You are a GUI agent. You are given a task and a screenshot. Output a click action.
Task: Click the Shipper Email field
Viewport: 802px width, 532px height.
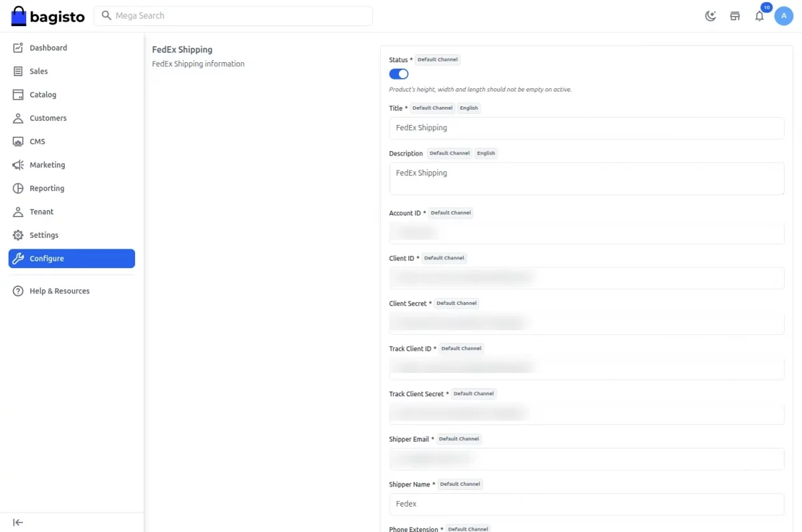click(x=586, y=459)
